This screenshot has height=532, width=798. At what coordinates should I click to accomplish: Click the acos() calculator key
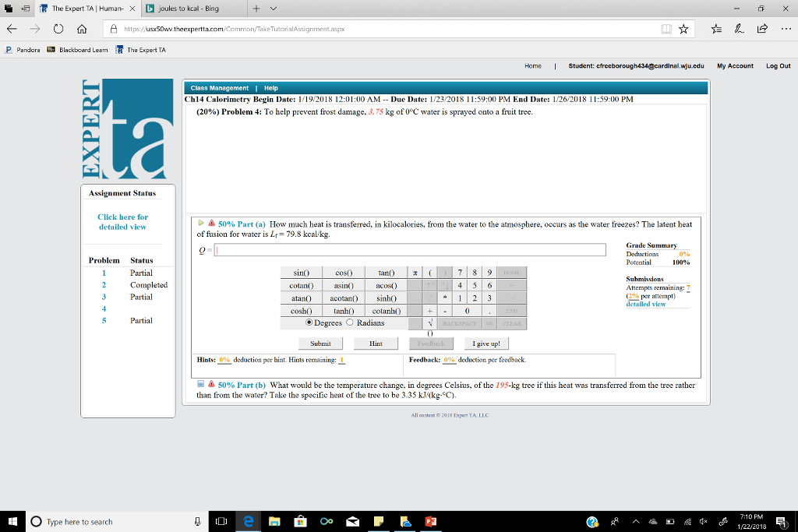[x=386, y=286]
